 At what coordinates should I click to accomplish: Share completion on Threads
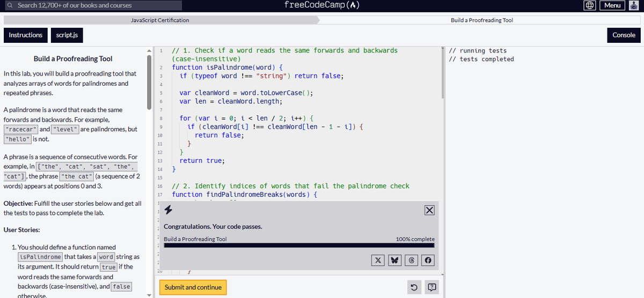click(411, 260)
